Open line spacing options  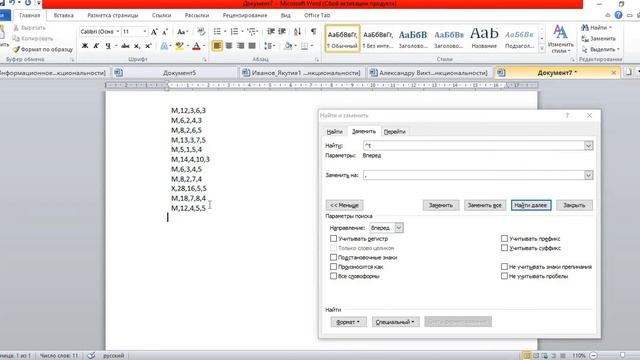269,46
